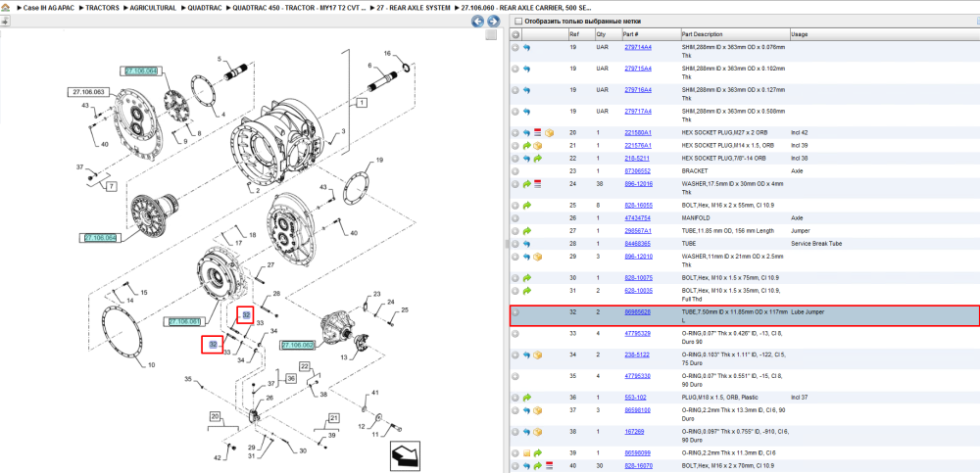Click the add-all circle in table header
The height and width of the screenshot is (473, 980).
tap(516, 34)
